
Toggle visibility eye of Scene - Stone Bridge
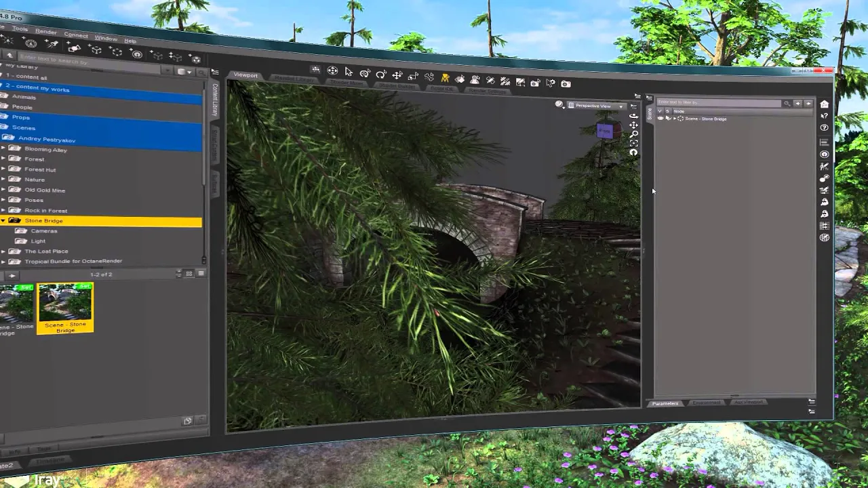point(660,118)
